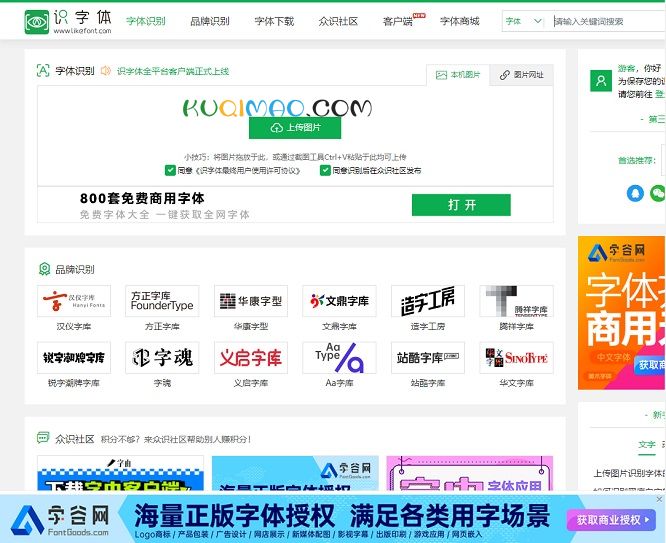Viewport: 666px width, 543px height.
Task: Select the 义启字库 brand logo
Action: [x=251, y=357]
